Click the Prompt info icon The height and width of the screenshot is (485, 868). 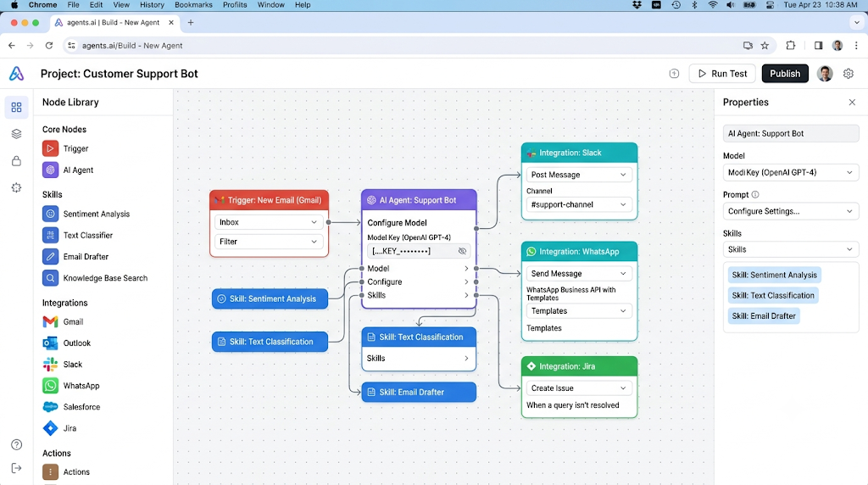(755, 195)
